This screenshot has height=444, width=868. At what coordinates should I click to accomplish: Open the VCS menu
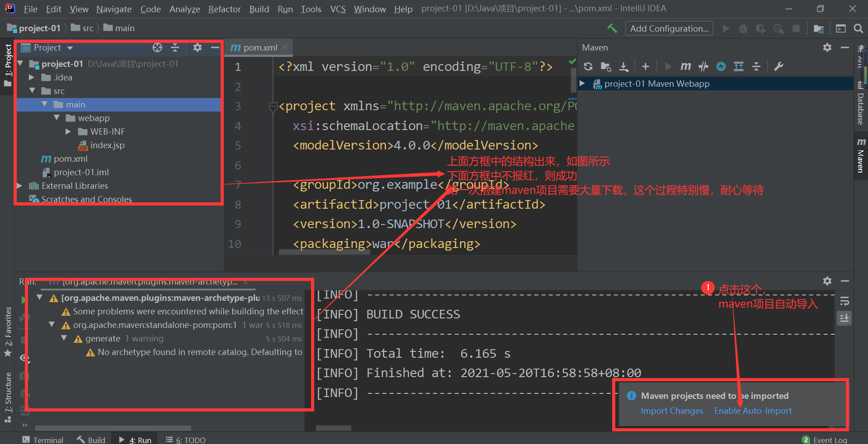[338, 9]
